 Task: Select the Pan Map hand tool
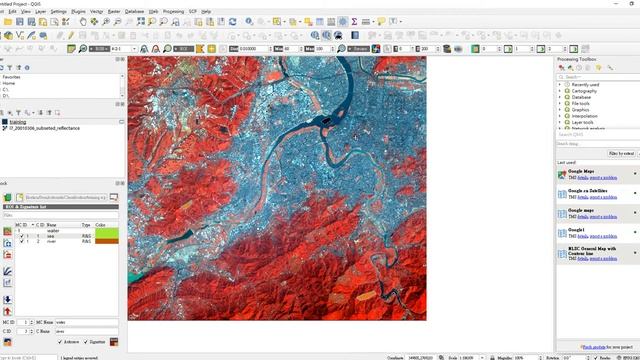[83, 22]
